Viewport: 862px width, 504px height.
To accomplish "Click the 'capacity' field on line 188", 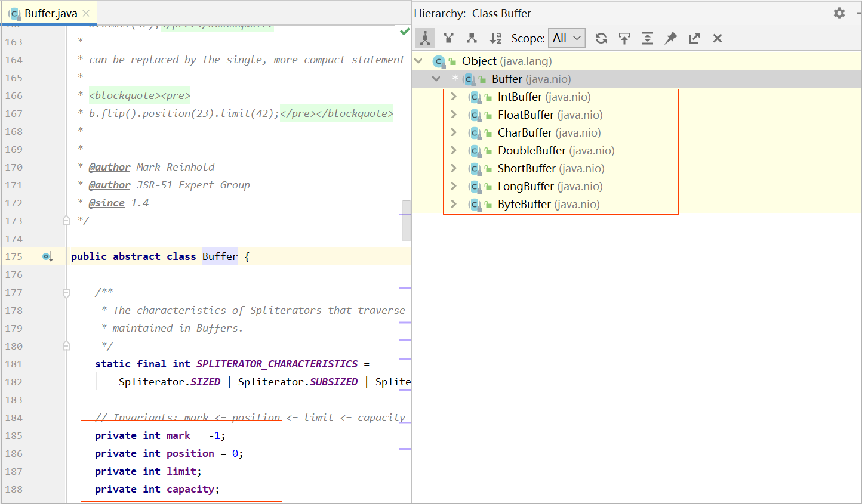I will [190, 489].
